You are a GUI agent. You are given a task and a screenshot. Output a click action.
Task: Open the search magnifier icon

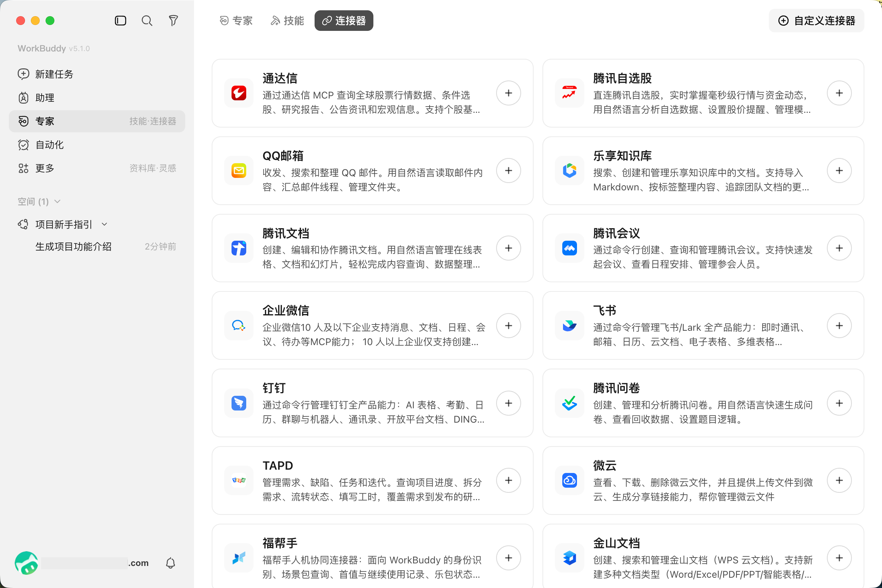pos(147,21)
